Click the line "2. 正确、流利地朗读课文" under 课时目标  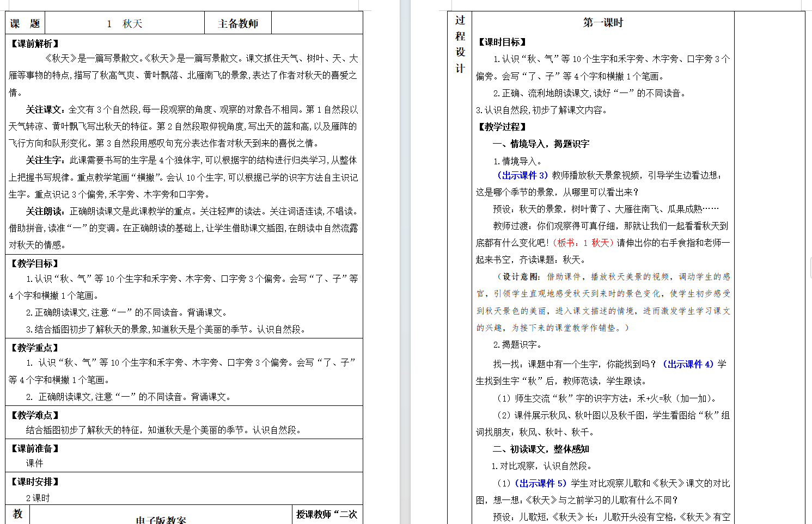(590, 93)
